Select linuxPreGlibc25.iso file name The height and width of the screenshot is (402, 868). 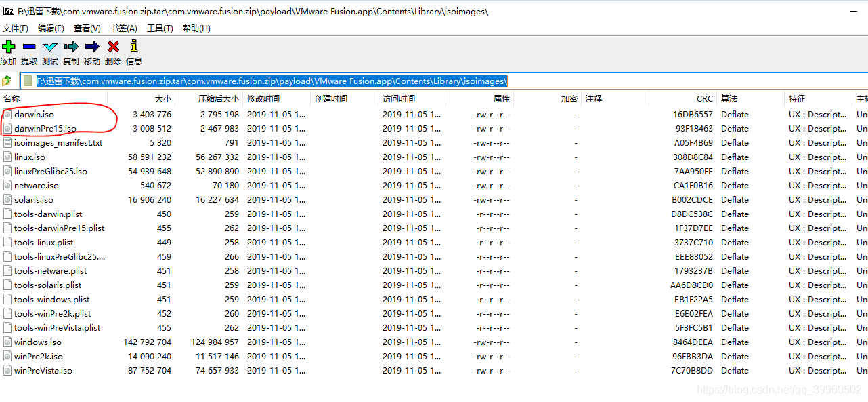(x=51, y=171)
